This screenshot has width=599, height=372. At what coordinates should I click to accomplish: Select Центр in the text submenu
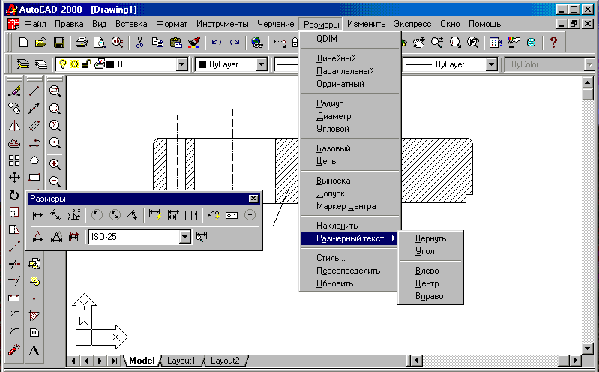tap(427, 284)
